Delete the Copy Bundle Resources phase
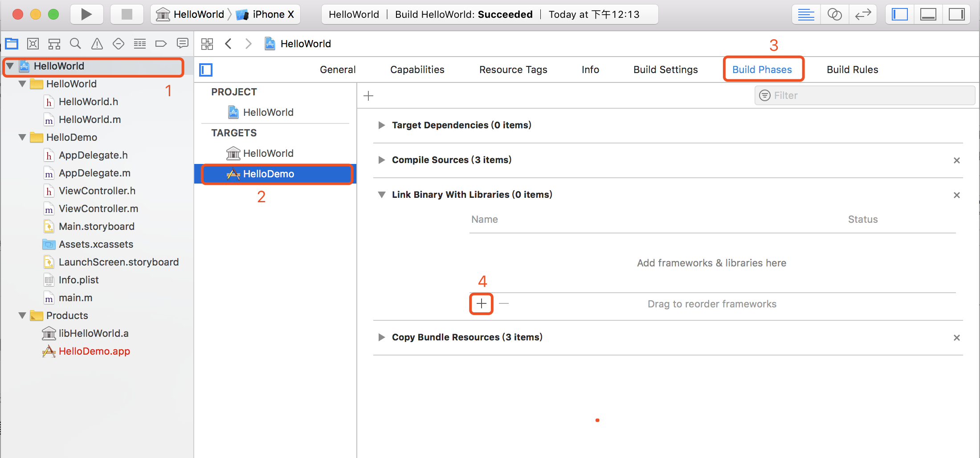The image size is (980, 458). 956,338
